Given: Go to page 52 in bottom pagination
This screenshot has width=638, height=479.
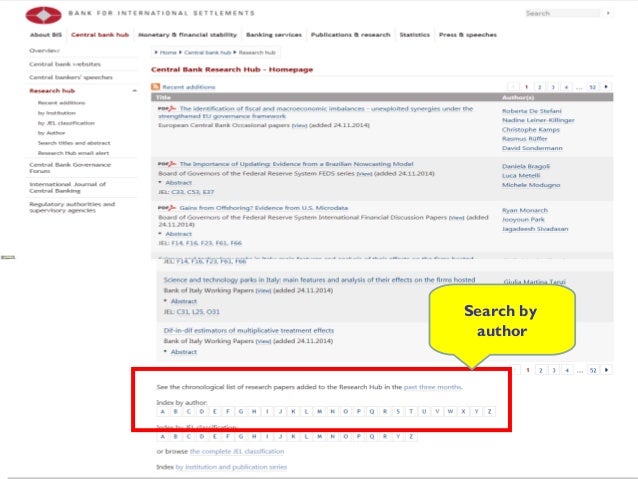Looking at the screenshot, I should point(593,370).
